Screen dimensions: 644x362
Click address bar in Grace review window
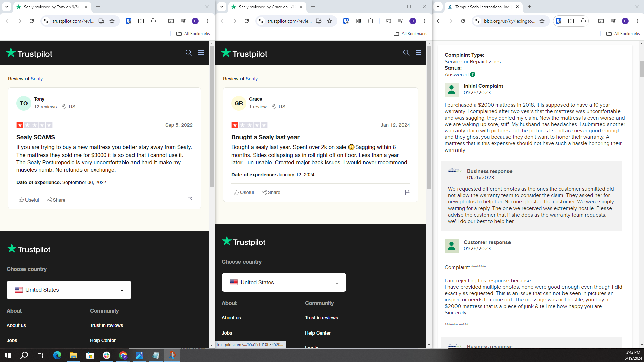click(x=289, y=21)
